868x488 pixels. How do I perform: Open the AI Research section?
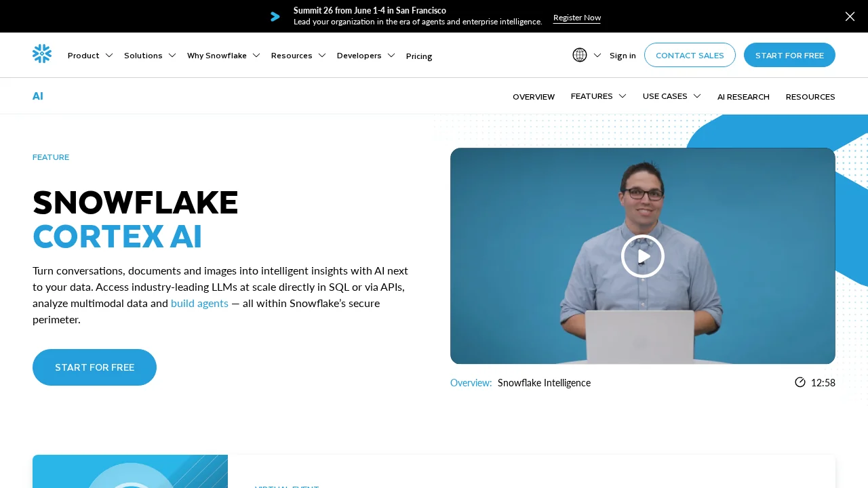tap(743, 97)
